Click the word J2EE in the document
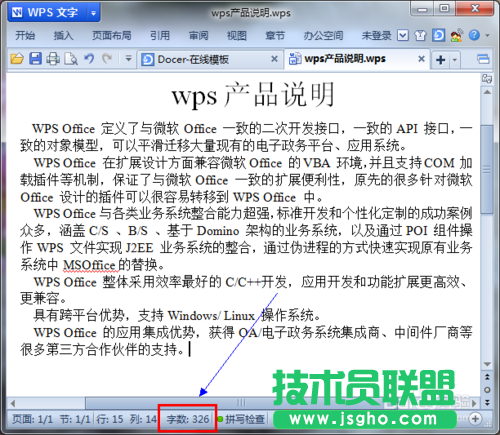 (139, 248)
